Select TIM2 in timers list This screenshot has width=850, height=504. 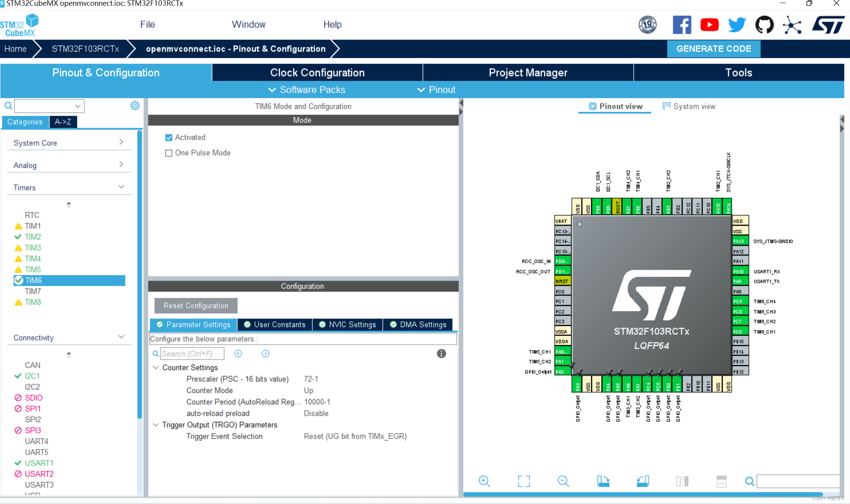[33, 237]
